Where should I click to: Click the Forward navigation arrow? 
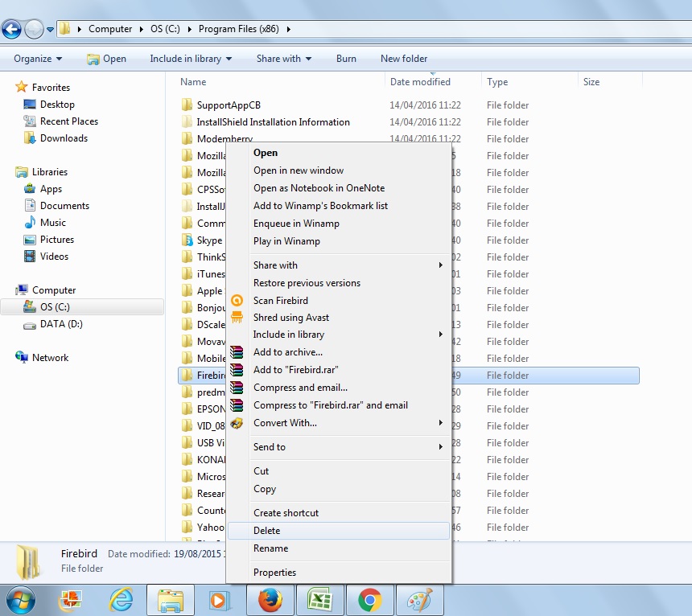pos(34,30)
